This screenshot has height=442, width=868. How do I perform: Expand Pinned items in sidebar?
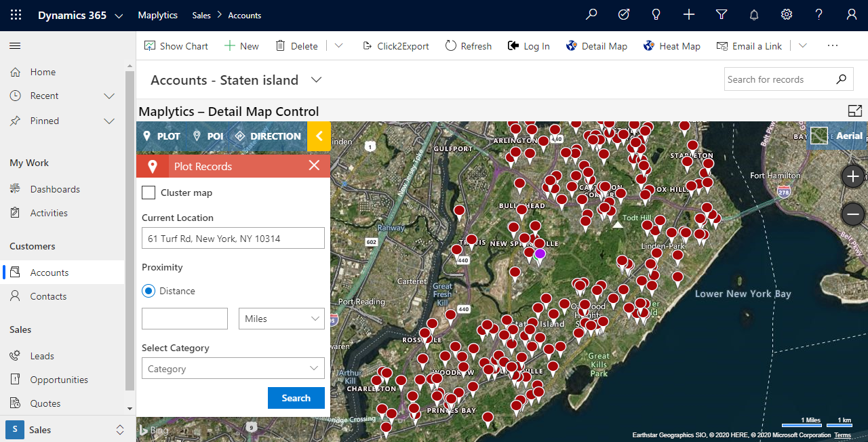(x=109, y=121)
